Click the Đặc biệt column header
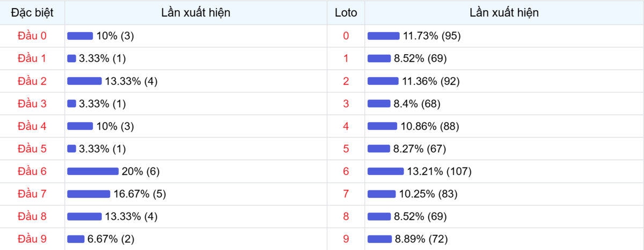Screen dimensions: 644x250 pos(32,12)
